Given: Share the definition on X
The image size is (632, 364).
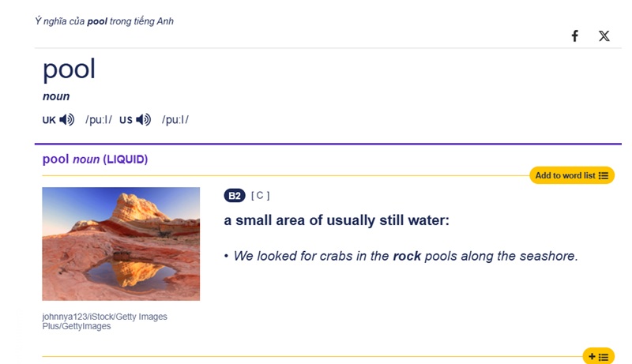Looking at the screenshot, I should [x=604, y=36].
